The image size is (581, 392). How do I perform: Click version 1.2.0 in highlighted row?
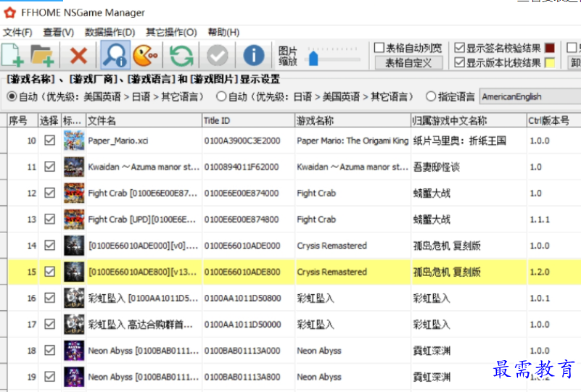pyautogui.click(x=540, y=272)
